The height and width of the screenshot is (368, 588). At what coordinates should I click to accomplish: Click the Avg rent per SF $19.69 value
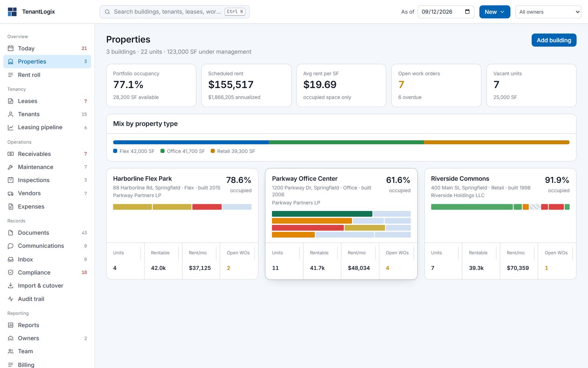point(320,85)
